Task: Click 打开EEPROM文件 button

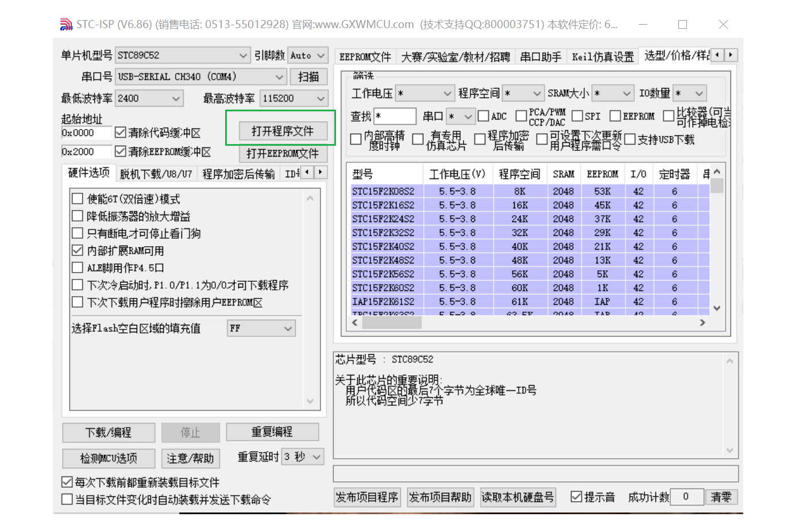Action: point(283,153)
